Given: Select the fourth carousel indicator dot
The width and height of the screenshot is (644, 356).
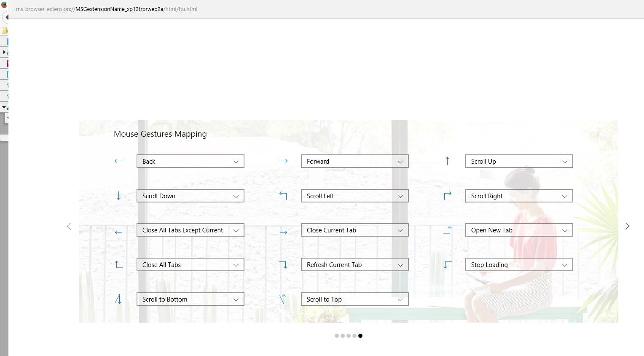Looking at the screenshot, I should pos(354,336).
